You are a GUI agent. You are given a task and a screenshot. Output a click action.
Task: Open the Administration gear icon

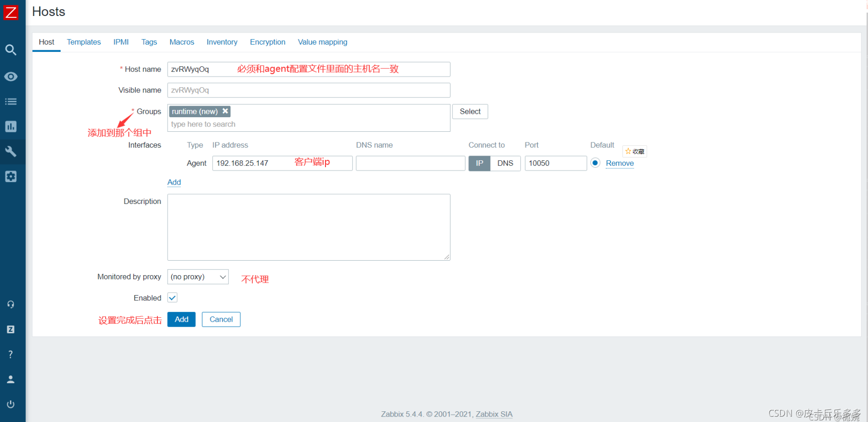(11, 176)
